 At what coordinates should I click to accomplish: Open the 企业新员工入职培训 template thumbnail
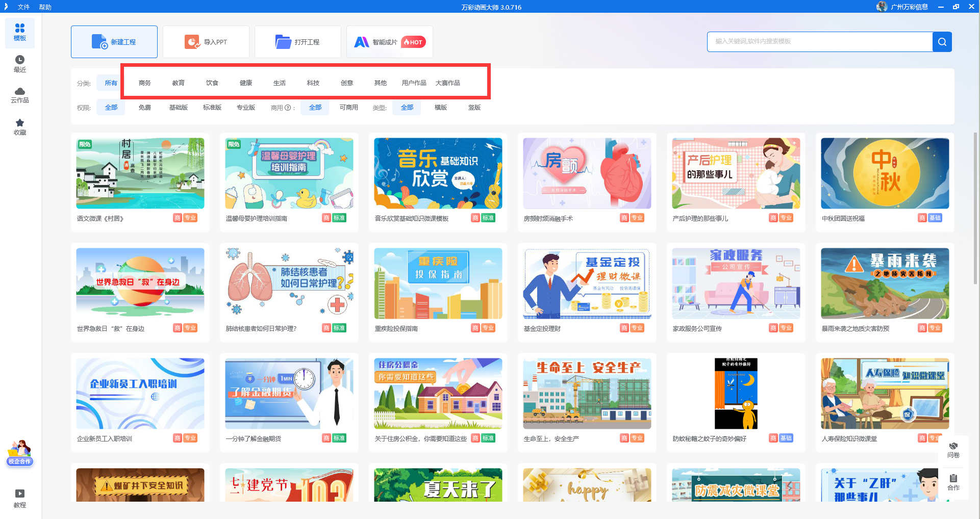[140, 394]
